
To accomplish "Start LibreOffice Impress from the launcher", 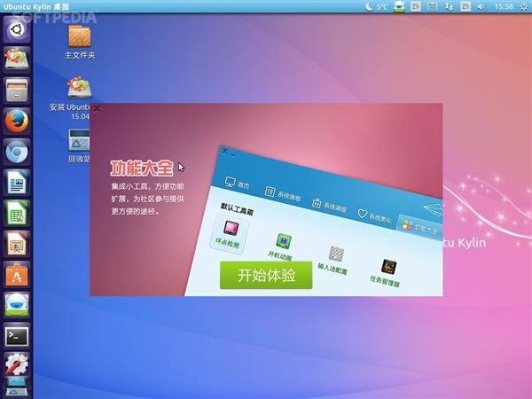I will [16, 244].
